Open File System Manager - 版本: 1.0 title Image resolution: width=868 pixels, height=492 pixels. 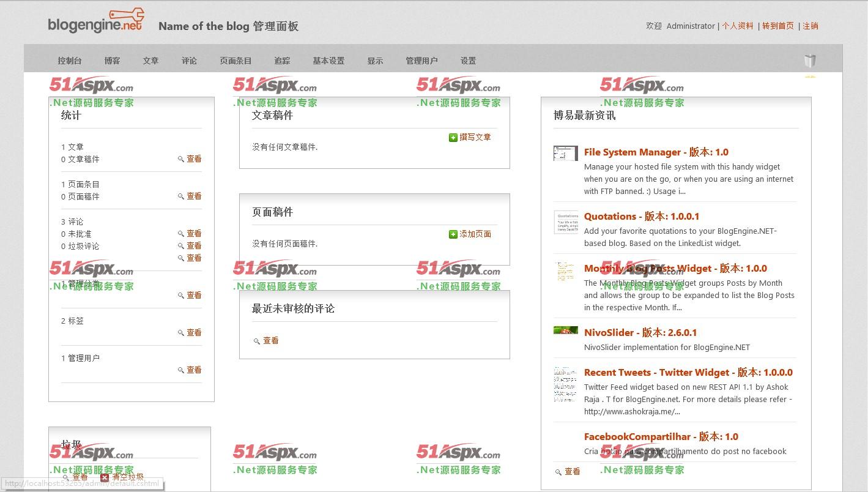pyautogui.click(x=656, y=152)
